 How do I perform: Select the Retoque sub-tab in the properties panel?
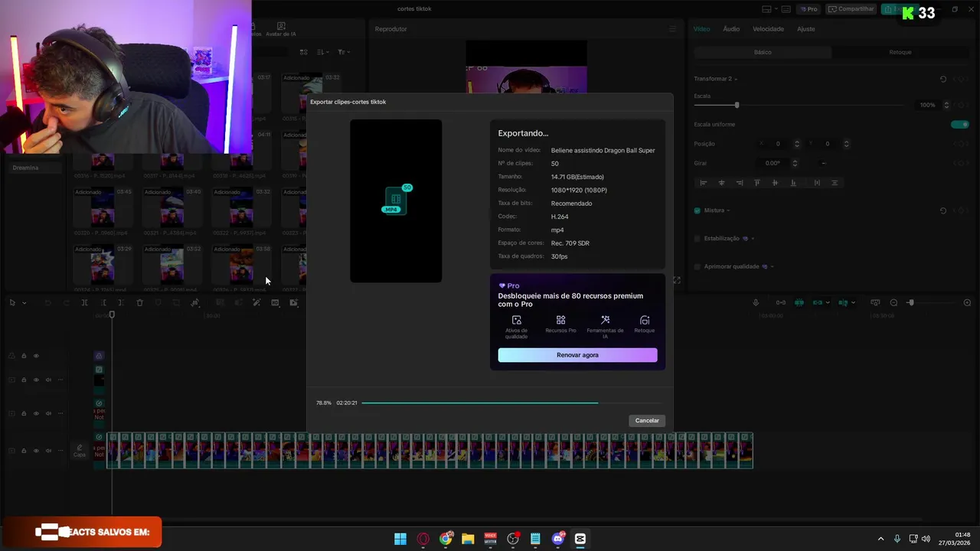900,52
